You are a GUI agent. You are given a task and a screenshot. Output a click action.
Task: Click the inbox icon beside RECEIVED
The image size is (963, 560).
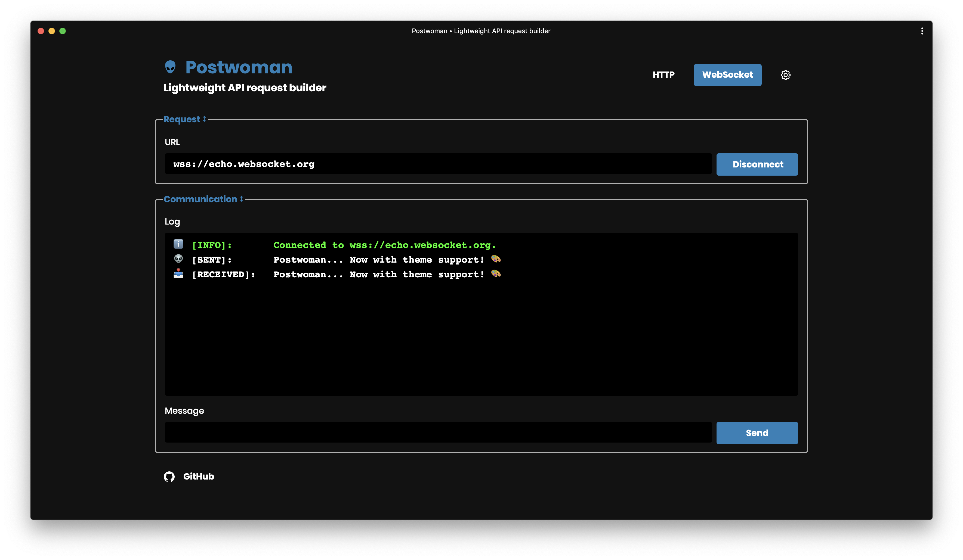[x=178, y=273]
